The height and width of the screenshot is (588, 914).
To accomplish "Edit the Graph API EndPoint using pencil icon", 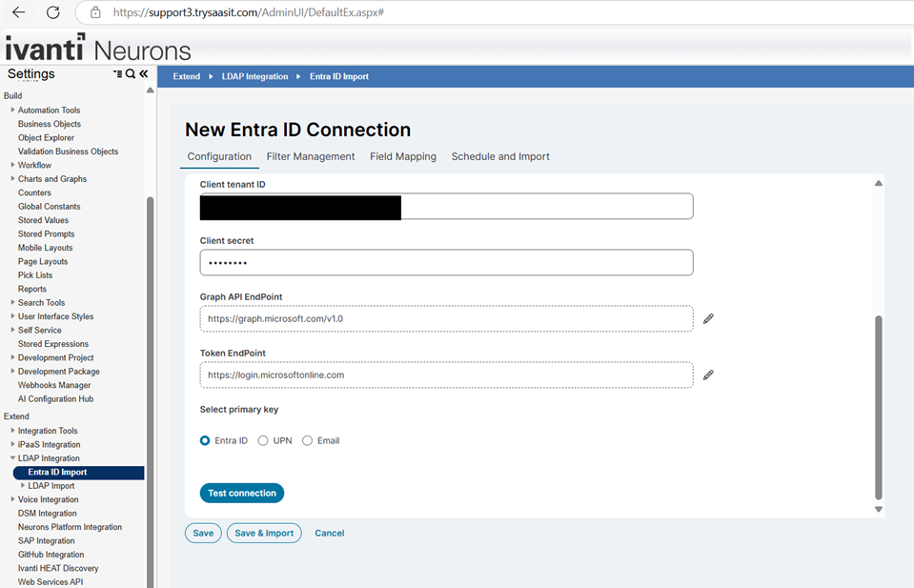I will point(707,320).
